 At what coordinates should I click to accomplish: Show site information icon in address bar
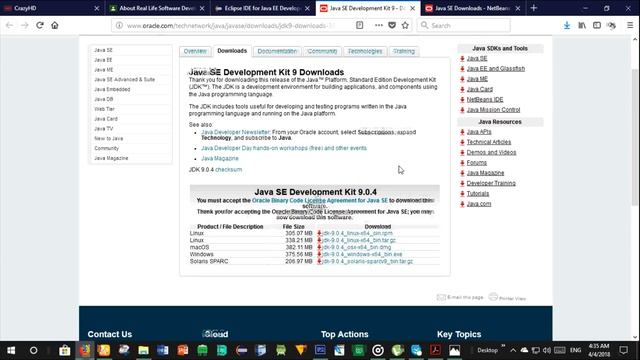coord(119,25)
